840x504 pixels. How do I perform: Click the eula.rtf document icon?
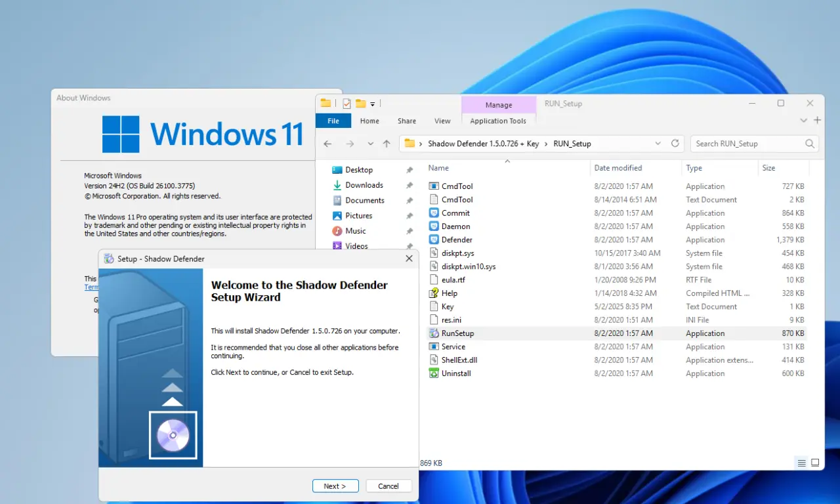[433, 280]
